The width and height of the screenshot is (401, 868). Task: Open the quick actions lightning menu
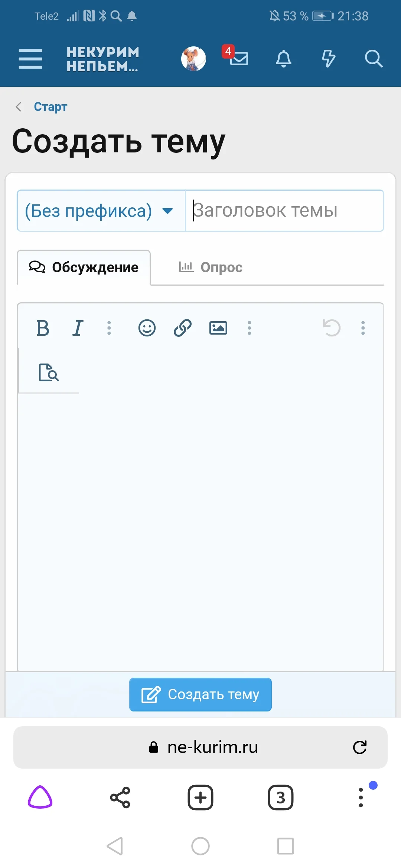point(328,59)
